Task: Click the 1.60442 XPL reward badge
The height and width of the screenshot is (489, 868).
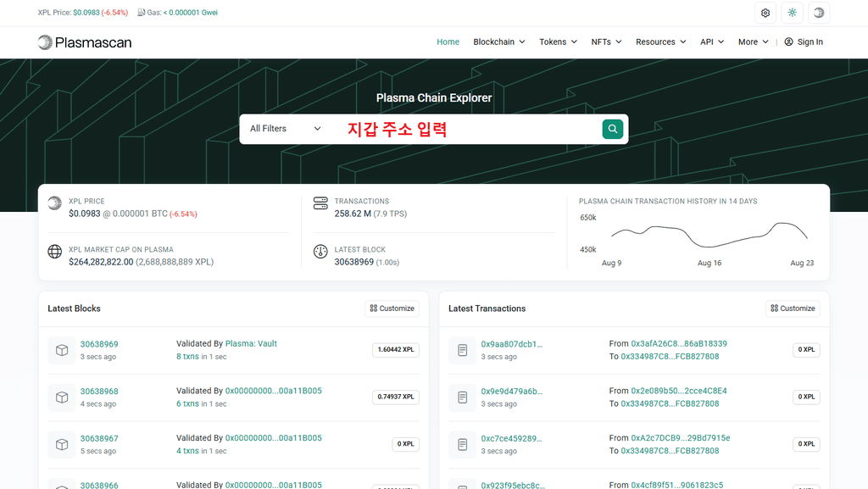Action: pyautogui.click(x=396, y=350)
